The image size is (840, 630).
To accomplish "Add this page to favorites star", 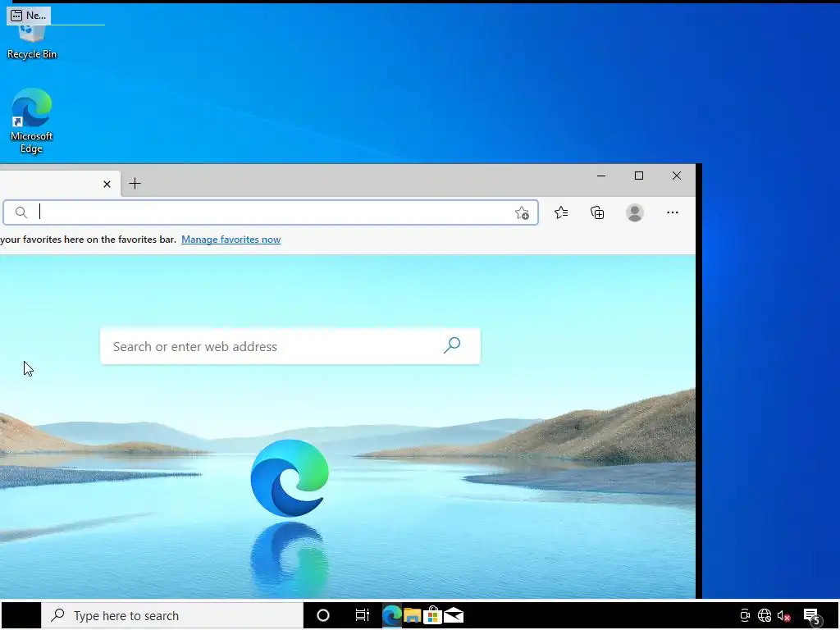I will (x=522, y=212).
